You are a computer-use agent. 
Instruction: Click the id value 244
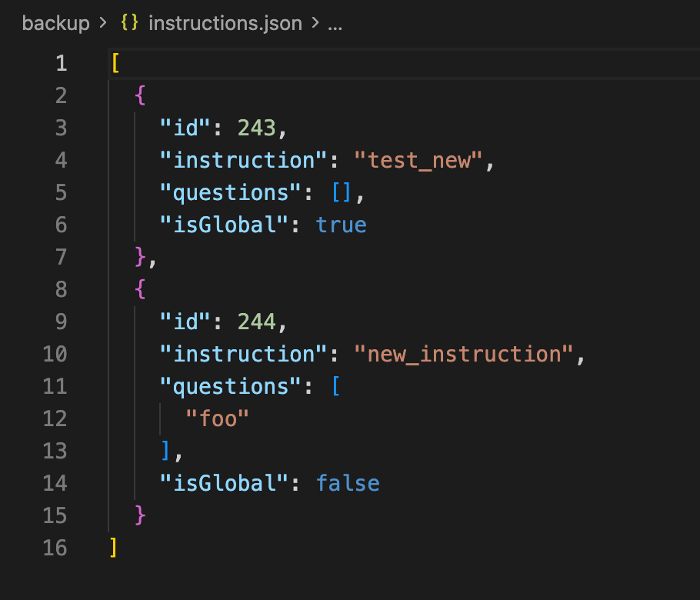point(256,322)
